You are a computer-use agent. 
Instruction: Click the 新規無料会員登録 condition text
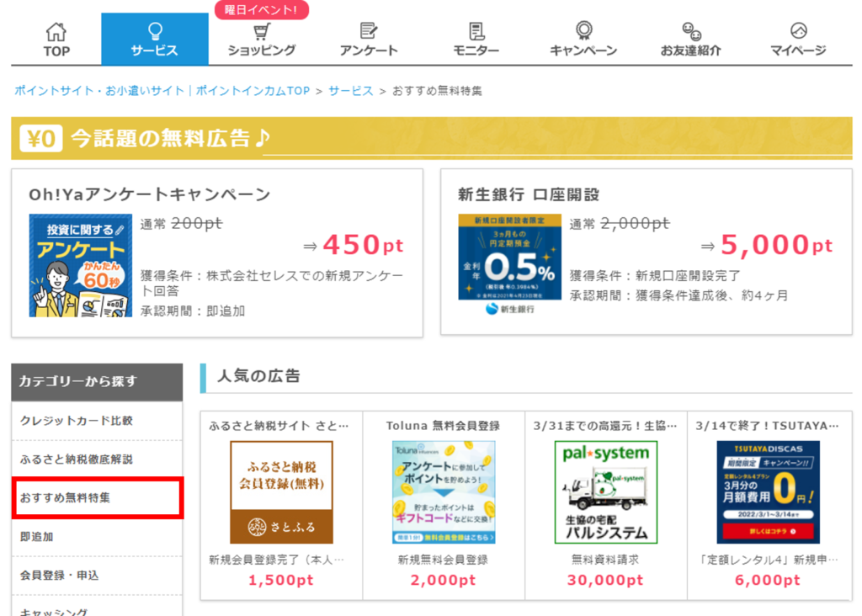443,560
